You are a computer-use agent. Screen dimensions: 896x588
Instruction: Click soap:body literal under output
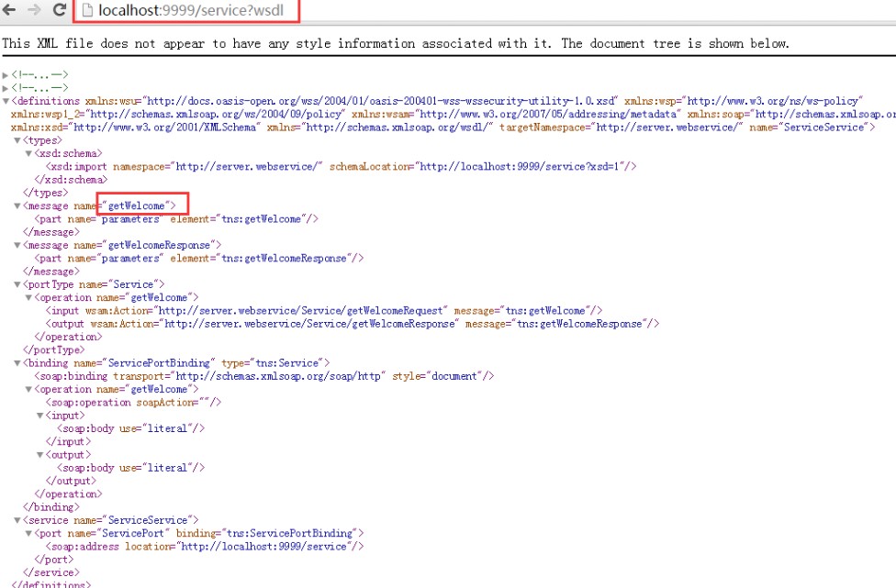point(131,469)
